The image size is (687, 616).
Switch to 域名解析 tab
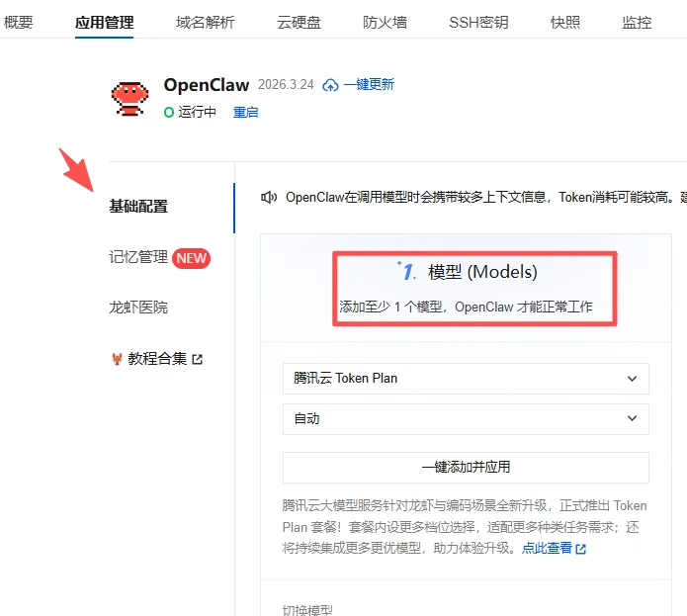coord(205,22)
